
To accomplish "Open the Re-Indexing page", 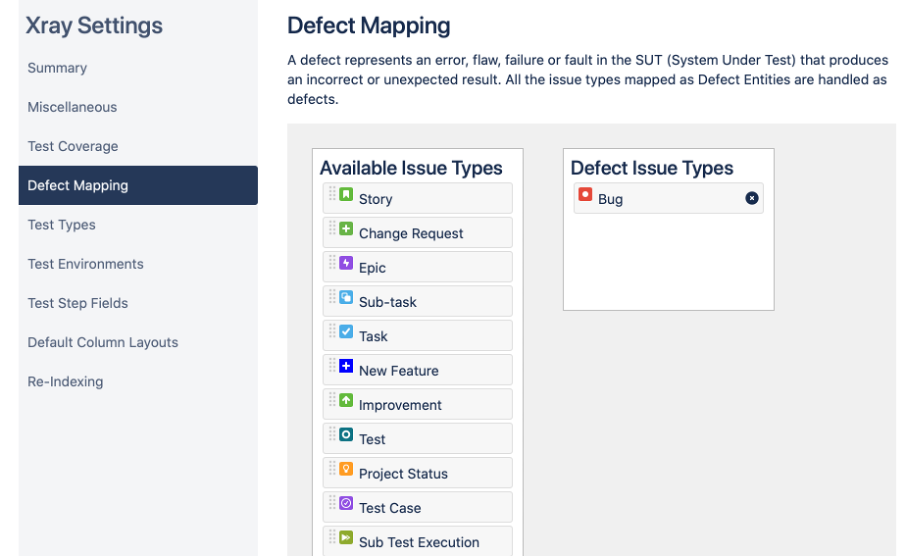I will (x=65, y=382).
